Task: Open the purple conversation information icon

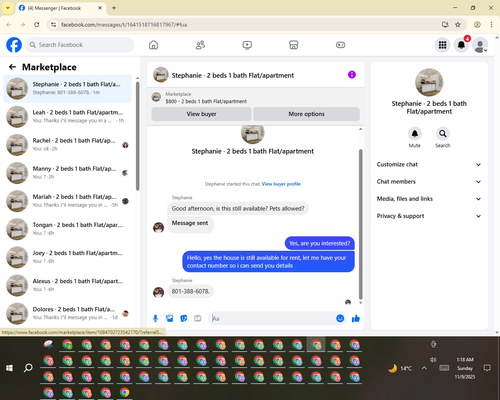Action: click(352, 75)
